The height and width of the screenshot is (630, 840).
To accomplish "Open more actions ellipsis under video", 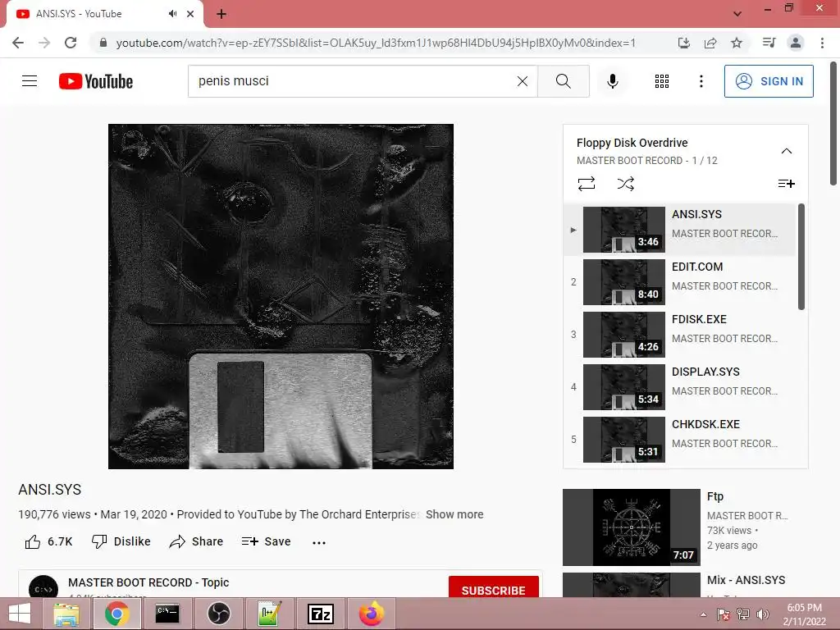I will click(319, 543).
